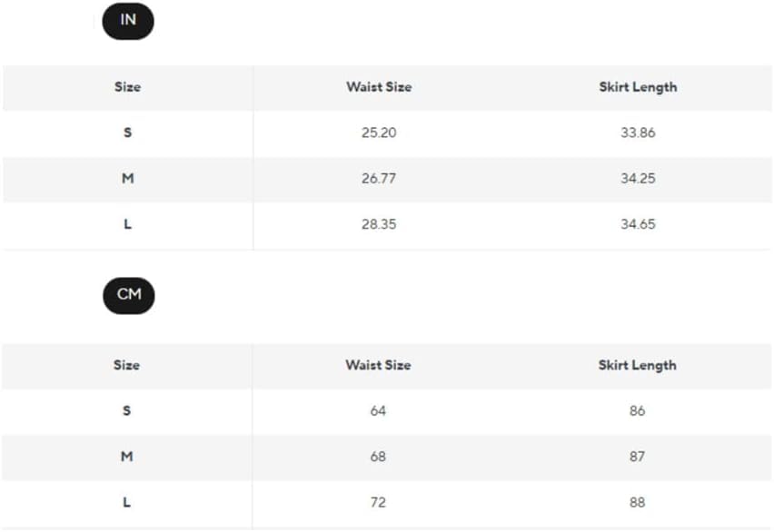774x532 pixels.
Task: Click the 88 skirt length value
Action: pyautogui.click(x=637, y=502)
